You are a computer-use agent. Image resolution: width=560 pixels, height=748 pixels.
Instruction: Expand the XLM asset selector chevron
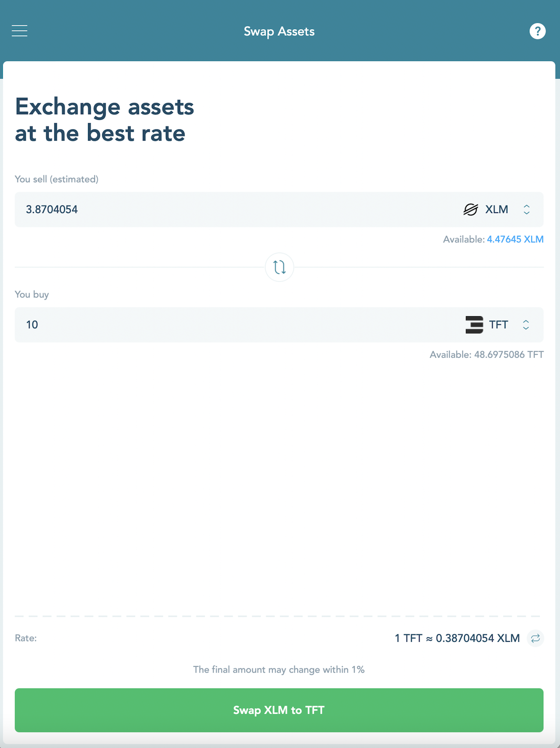point(527,210)
